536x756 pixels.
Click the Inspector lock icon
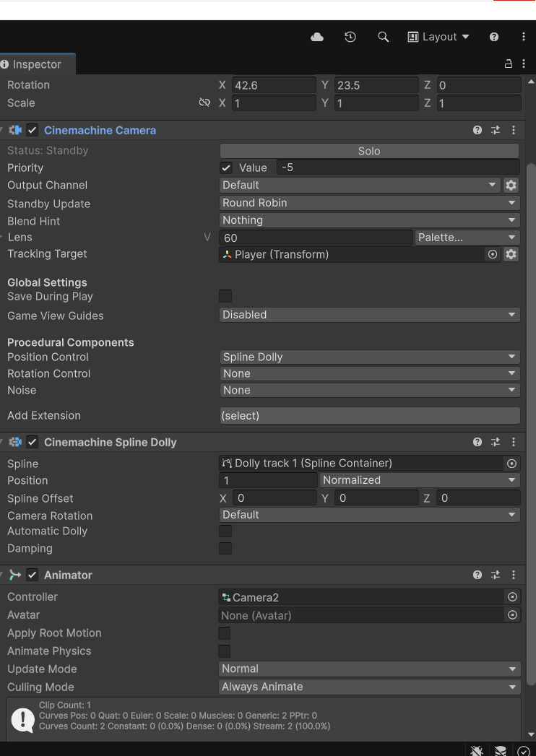pyautogui.click(x=509, y=64)
